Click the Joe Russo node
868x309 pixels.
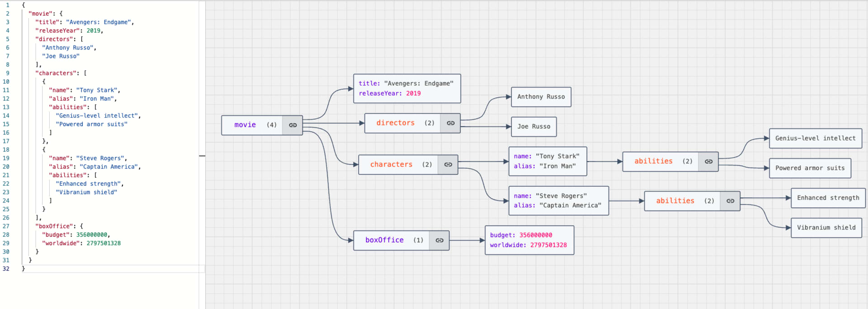point(534,126)
